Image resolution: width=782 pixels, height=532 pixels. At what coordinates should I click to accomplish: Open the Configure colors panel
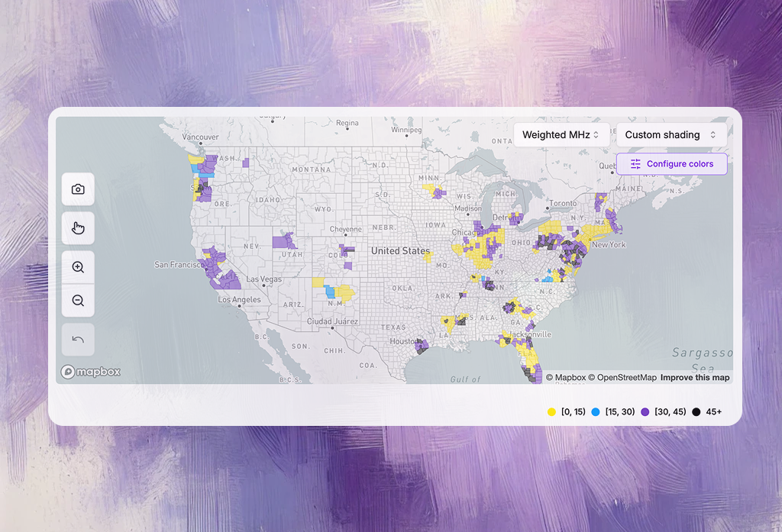click(680, 163)
